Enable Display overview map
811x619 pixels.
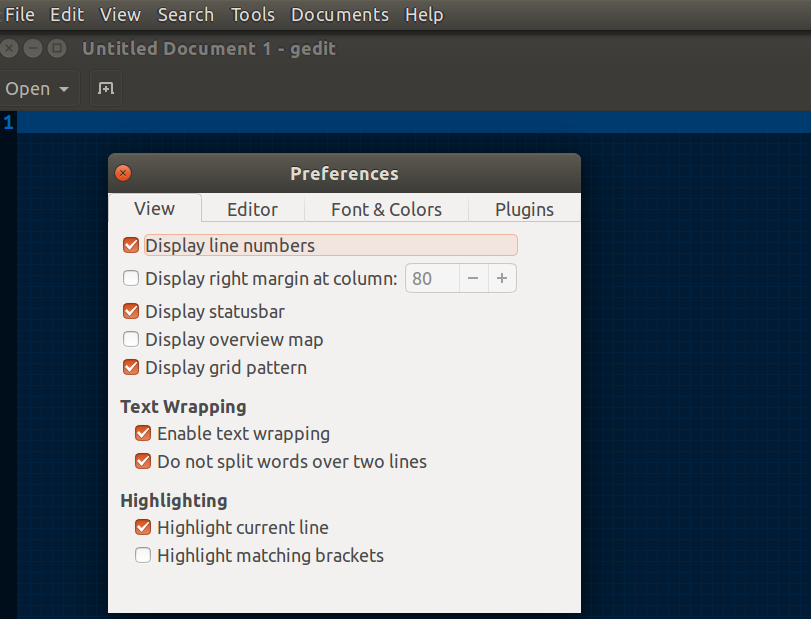click(x=131, y=340)
